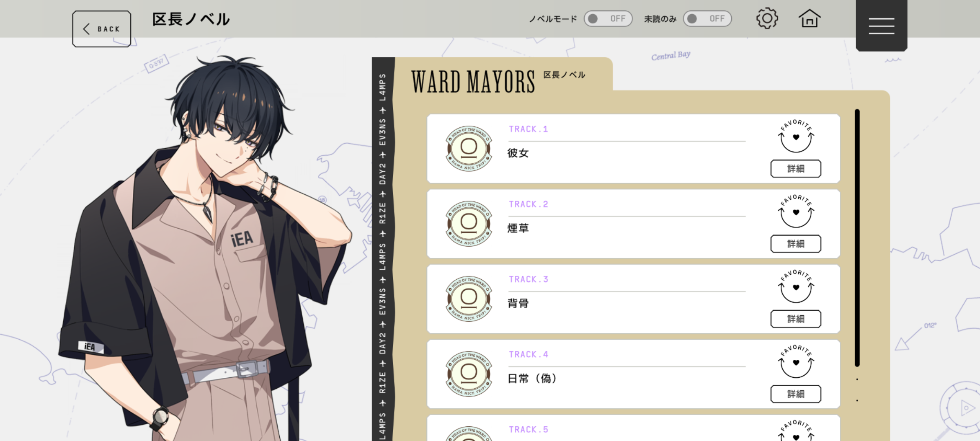Select the Track 2 煙草 entry

[x=633, y=224]
